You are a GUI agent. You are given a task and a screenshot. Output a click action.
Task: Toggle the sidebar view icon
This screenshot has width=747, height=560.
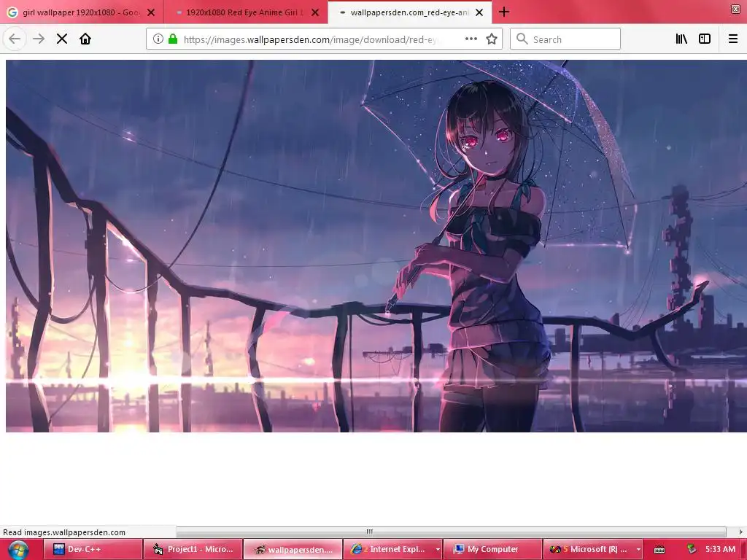click(705, 39)
